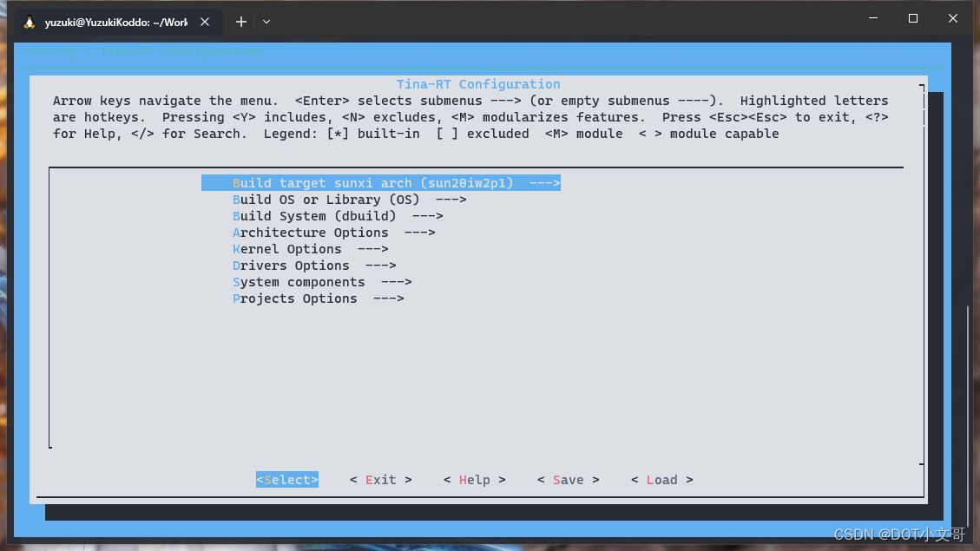The height and width of the screenshot is (551, 980).
Task: Click the Exit button
Action: pos(380,480)
